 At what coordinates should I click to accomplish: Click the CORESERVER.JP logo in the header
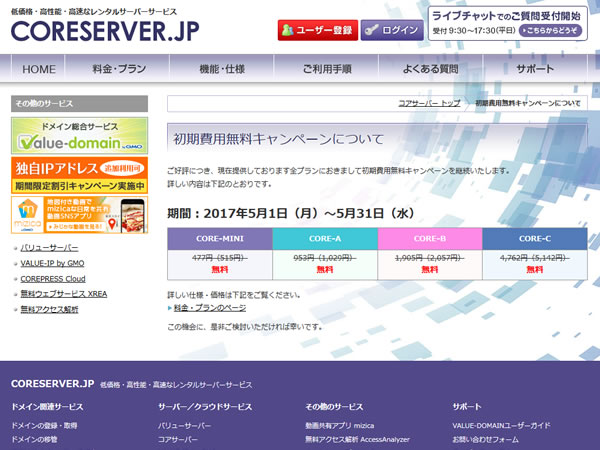point(105,31)
